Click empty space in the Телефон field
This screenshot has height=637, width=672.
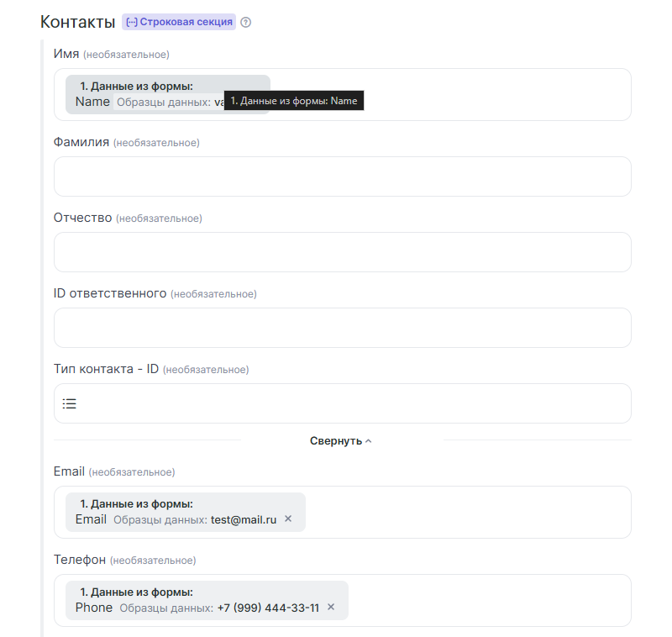(487, 601)
